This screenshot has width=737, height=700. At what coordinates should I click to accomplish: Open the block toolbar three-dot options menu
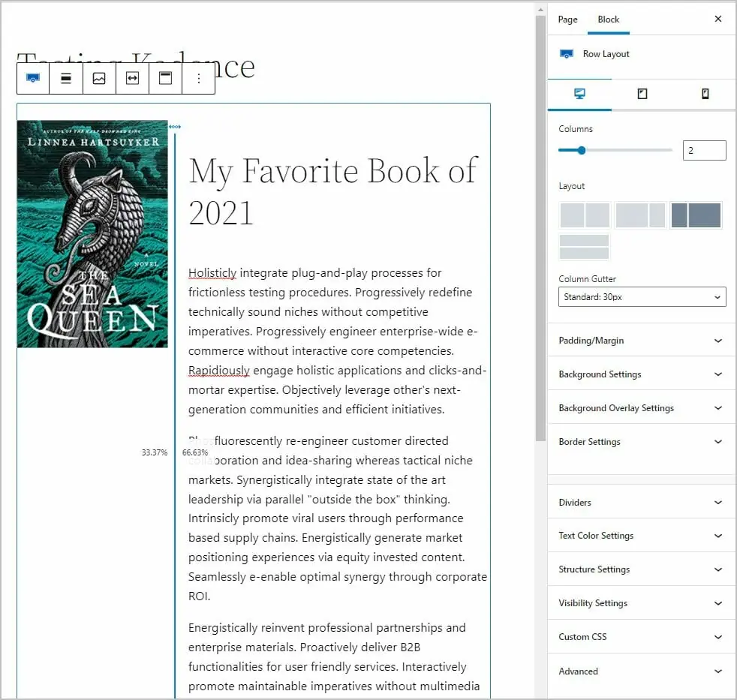199,78
